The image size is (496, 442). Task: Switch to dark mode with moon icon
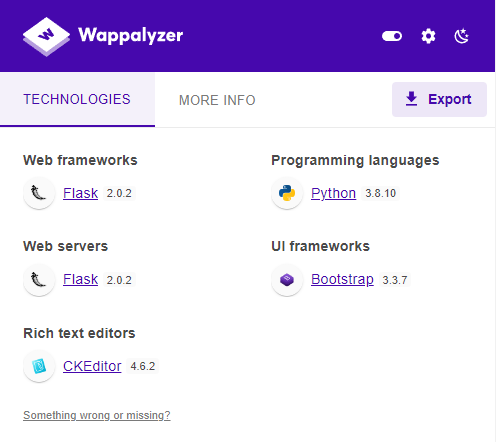pyautogui.click(x=462, y=36)
